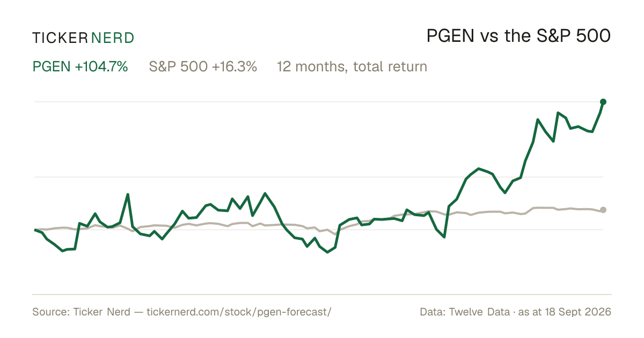Click the '12 months, total return' text
Viewport: 644px width, 338px height.
pyautogui.click(x=352, y=67)
